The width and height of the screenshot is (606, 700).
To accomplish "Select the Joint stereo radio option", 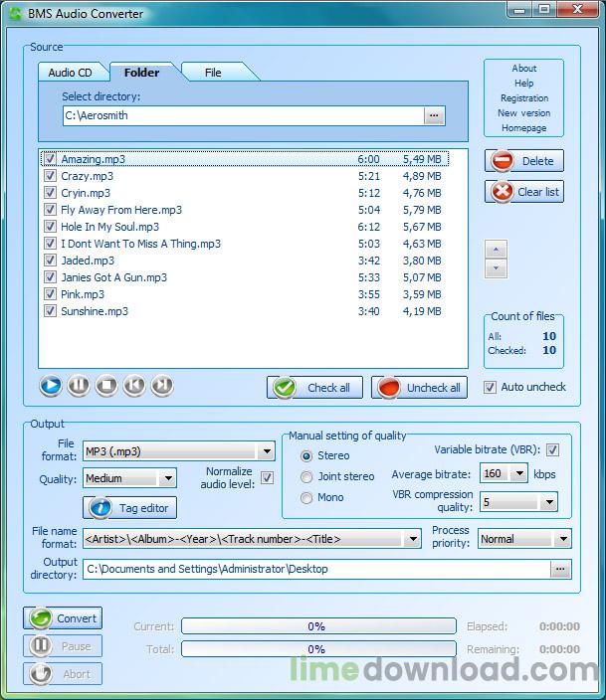I will 306,477.
